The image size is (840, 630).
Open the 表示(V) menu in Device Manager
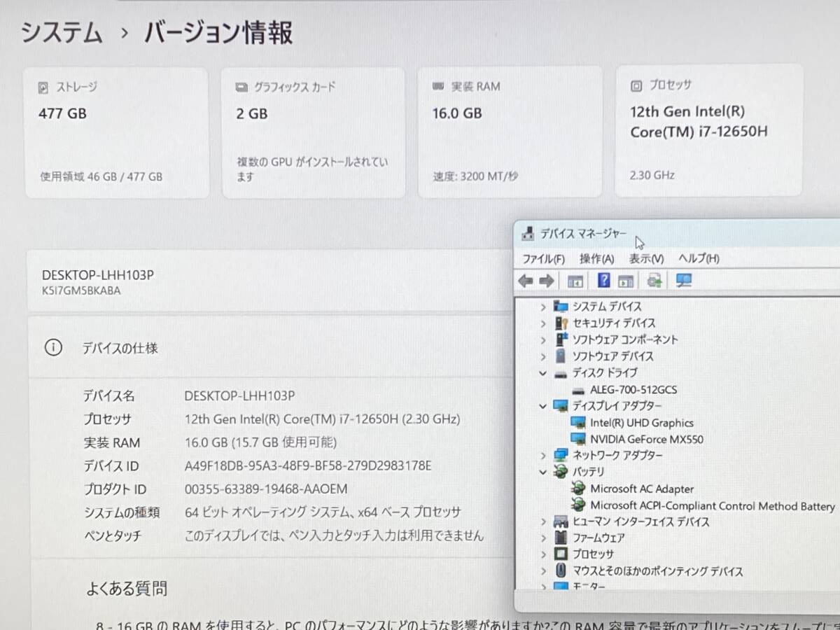click(x=645, y=258)
